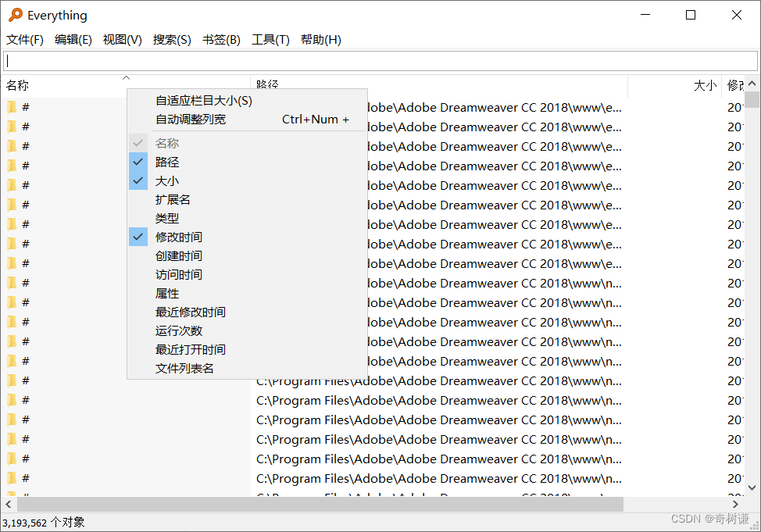This screenshot has height=532, width=761.
Task: Open the 书签(B) menu
Action: [x=221, y=40]
